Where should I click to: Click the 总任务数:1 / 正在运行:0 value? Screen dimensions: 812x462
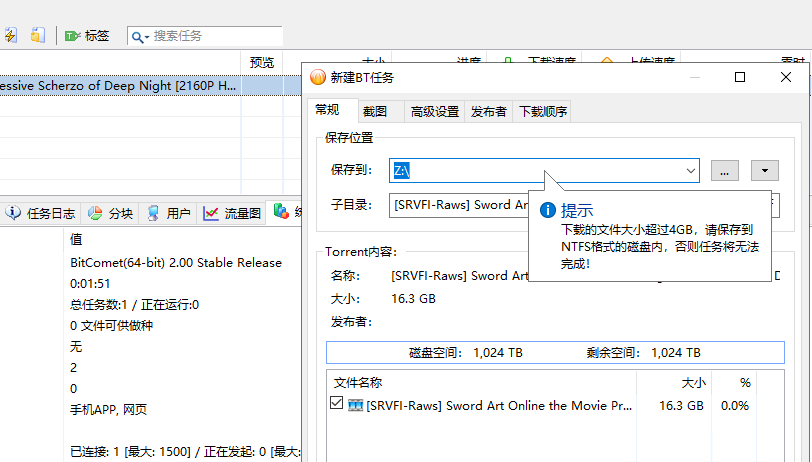135,305
